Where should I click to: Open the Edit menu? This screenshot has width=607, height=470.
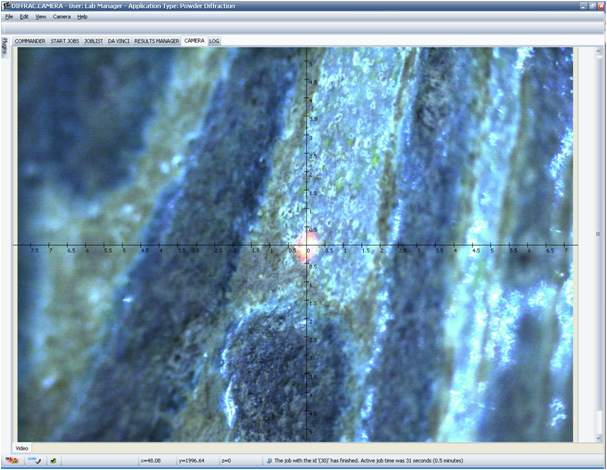pyautogui.click(x=24, y=17)
